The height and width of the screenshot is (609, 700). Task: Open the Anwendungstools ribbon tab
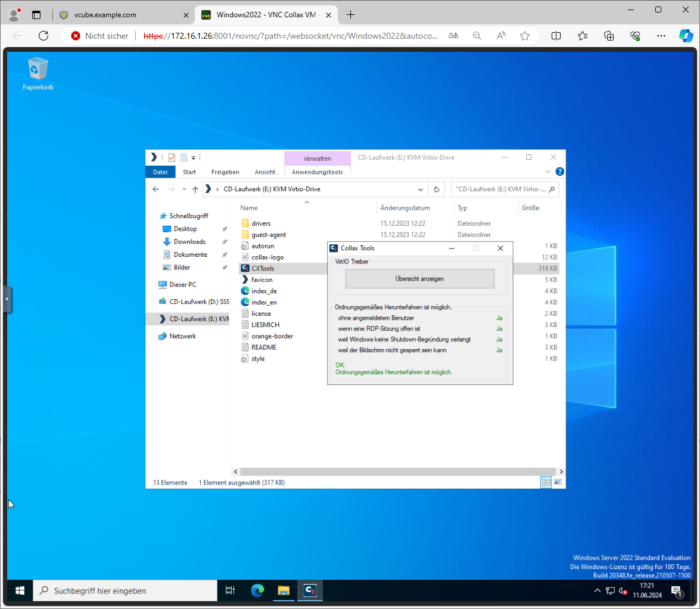click(317, 172)
